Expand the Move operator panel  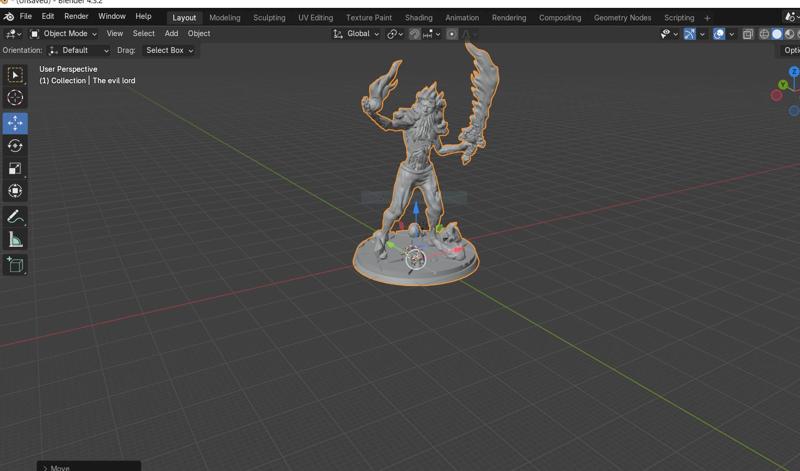point(89,467)
